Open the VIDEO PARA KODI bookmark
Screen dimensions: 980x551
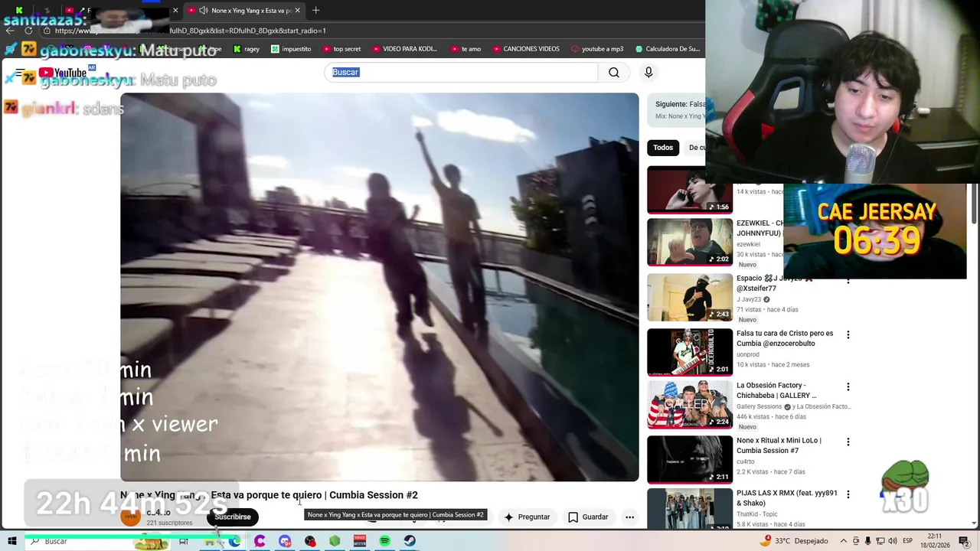tap(404, 49)
